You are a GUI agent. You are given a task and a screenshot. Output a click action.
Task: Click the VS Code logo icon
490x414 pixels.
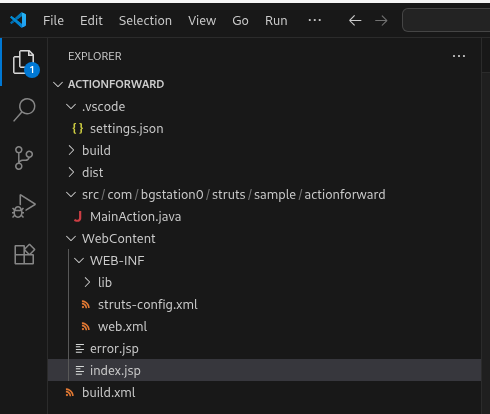[18, 20]
